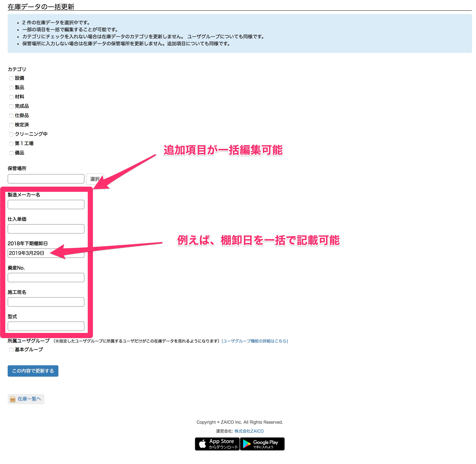
Task: Select the 仕掛品 category checkbox
Action: [x=11, y=116]
